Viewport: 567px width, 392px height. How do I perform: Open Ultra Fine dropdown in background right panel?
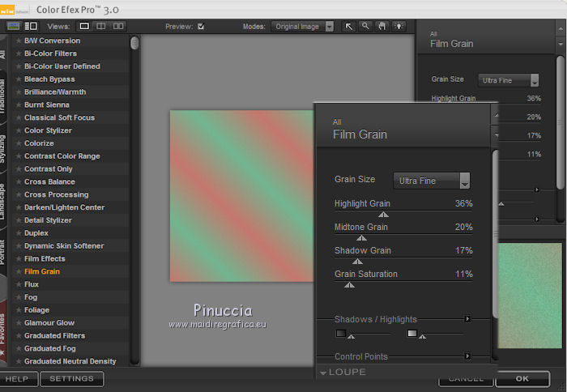tap(509, 80)
